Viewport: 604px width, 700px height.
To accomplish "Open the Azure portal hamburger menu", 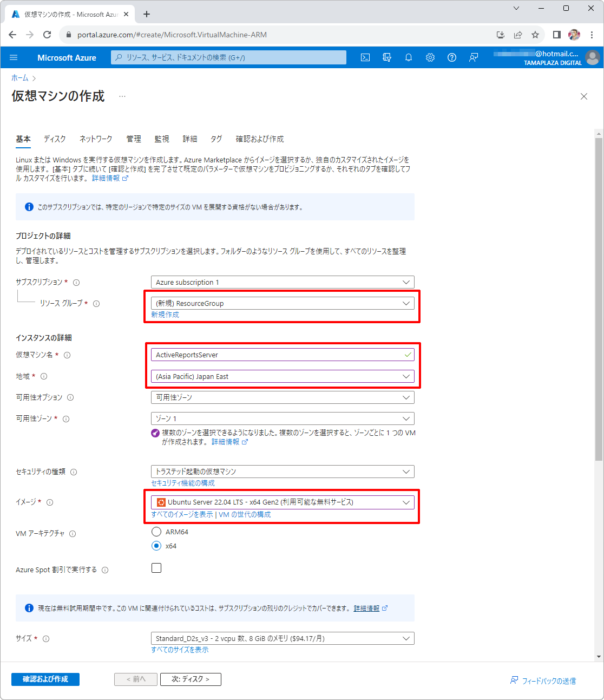I will click(x=14, y=57).
